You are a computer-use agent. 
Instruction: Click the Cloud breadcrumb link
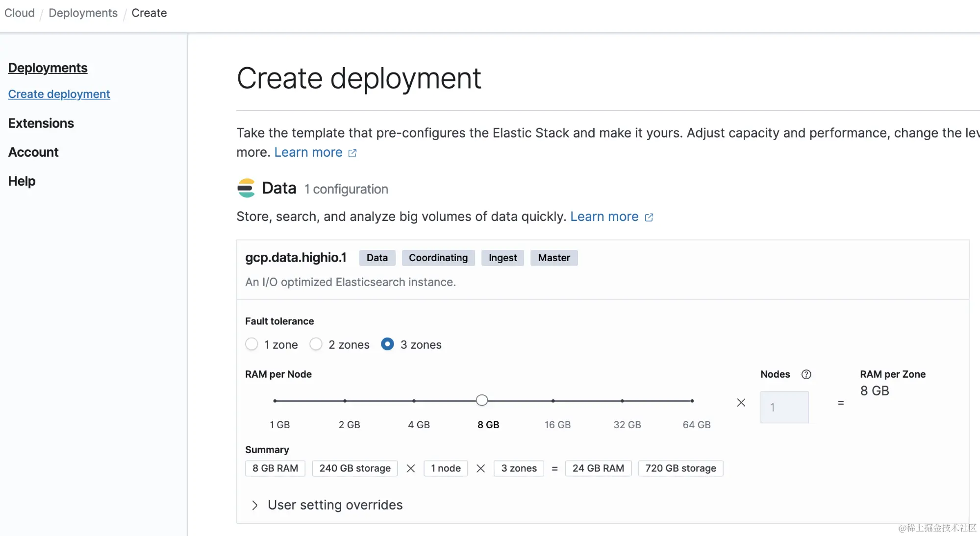[20, 13]
